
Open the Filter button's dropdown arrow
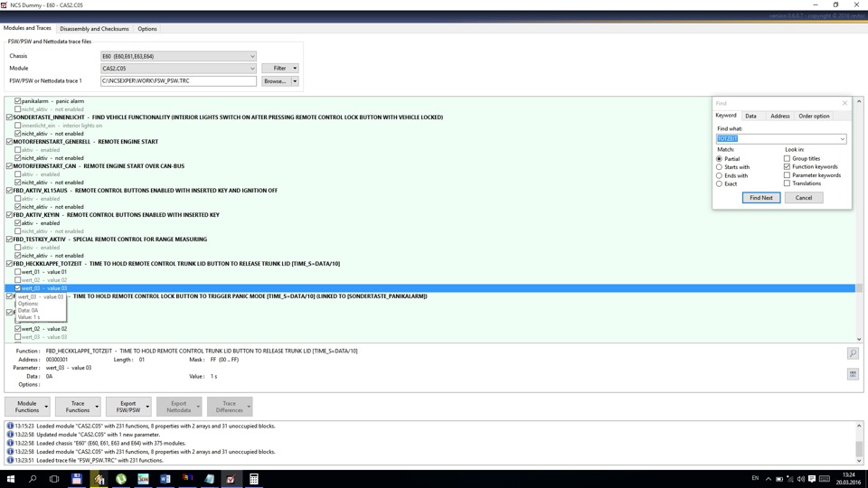pyautogui.click(x=295, y=68)
